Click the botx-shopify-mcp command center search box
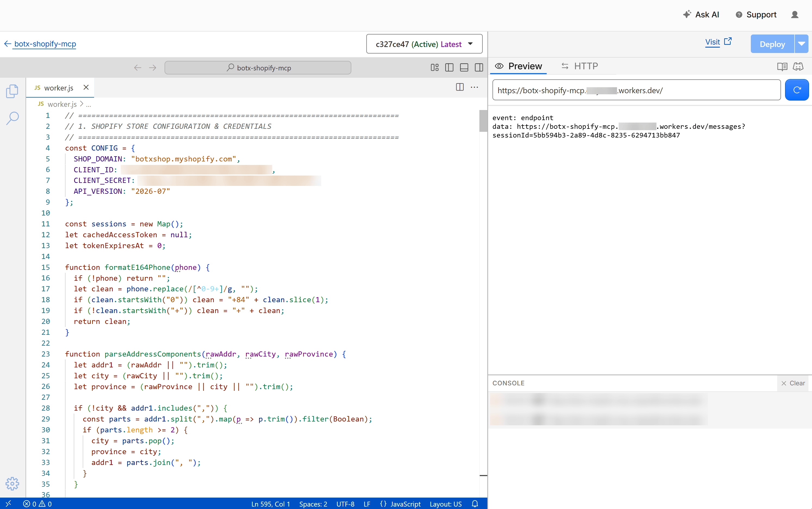812x509 pixels. tap(258, 68)
